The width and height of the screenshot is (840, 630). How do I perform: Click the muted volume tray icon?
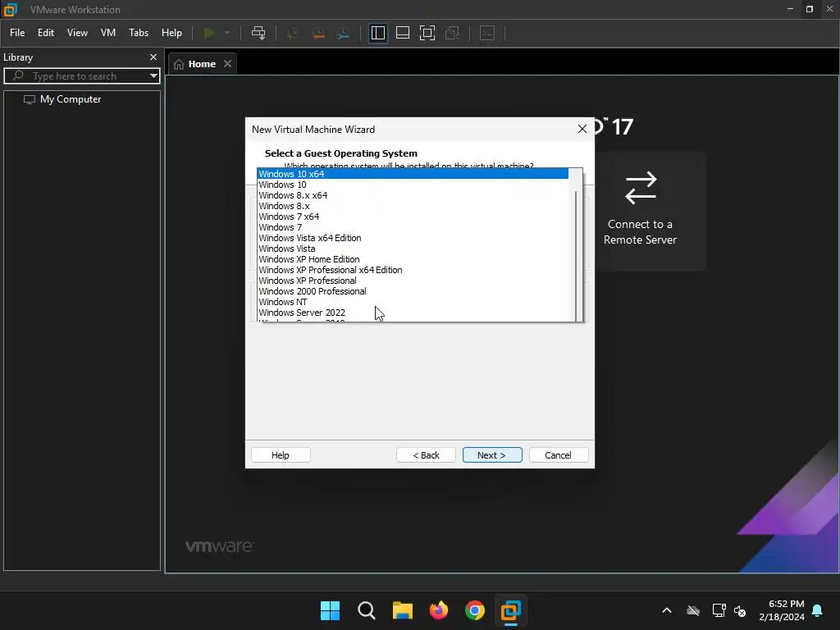(x=740, y=610)
